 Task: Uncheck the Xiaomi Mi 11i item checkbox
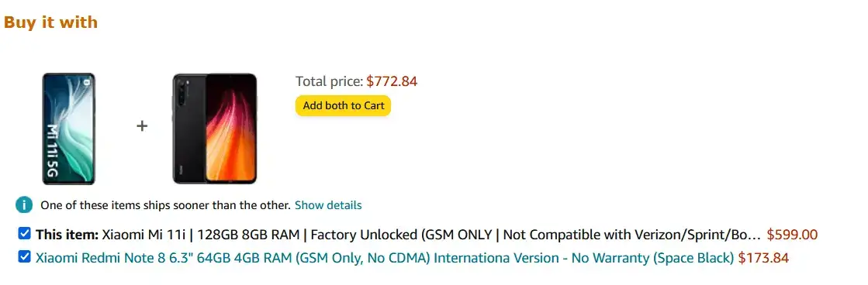click(x=24, y=234)
